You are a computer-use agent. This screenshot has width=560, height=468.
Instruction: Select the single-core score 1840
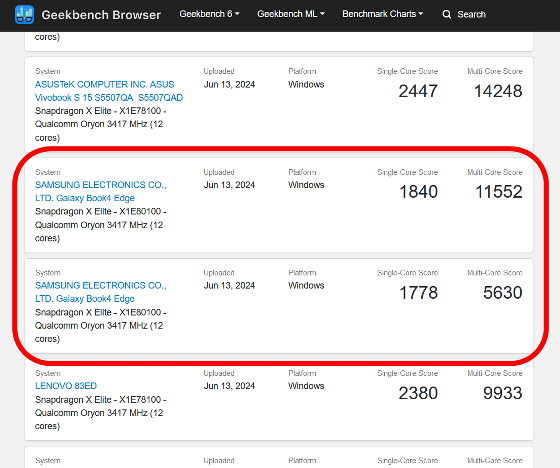[418, 191]
